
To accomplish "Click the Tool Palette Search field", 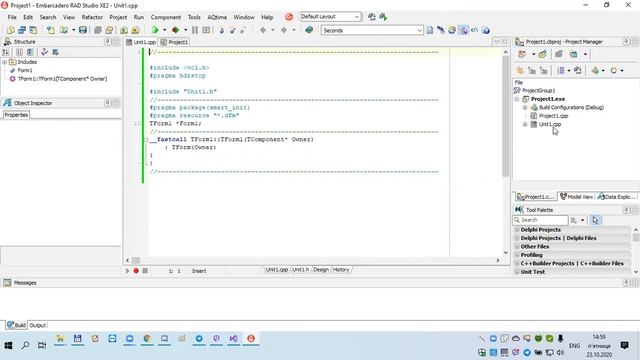I will click(540, 220).
